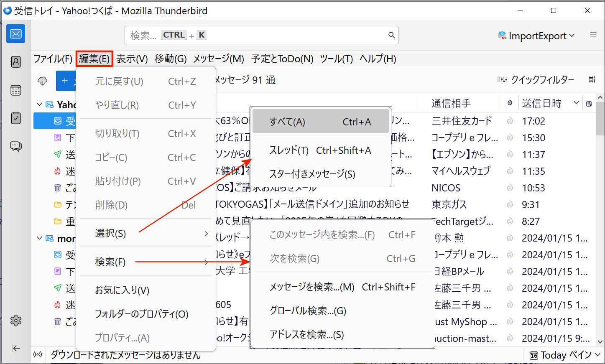
Task: Collapse the spaces toolbar arrow icon
Action: coord(15,348)
